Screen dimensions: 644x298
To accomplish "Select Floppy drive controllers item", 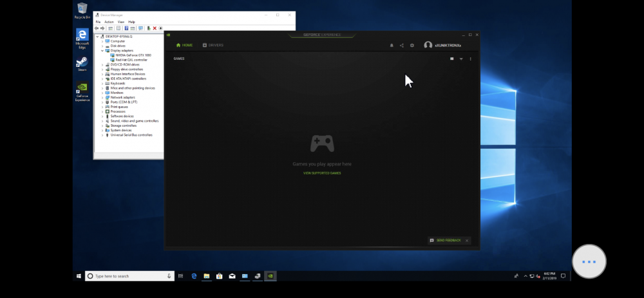I will tap(126, 70).
